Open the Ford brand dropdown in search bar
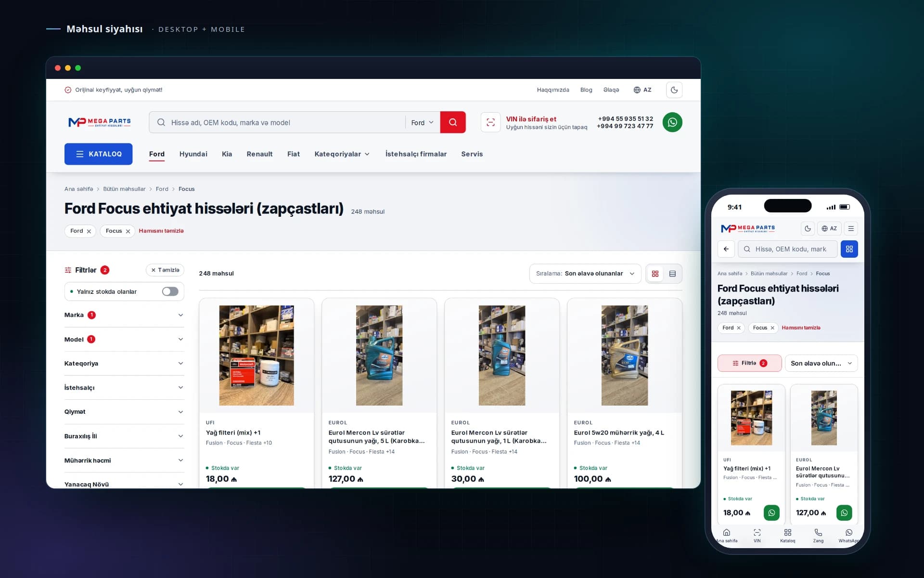 (x=422, y=122)
